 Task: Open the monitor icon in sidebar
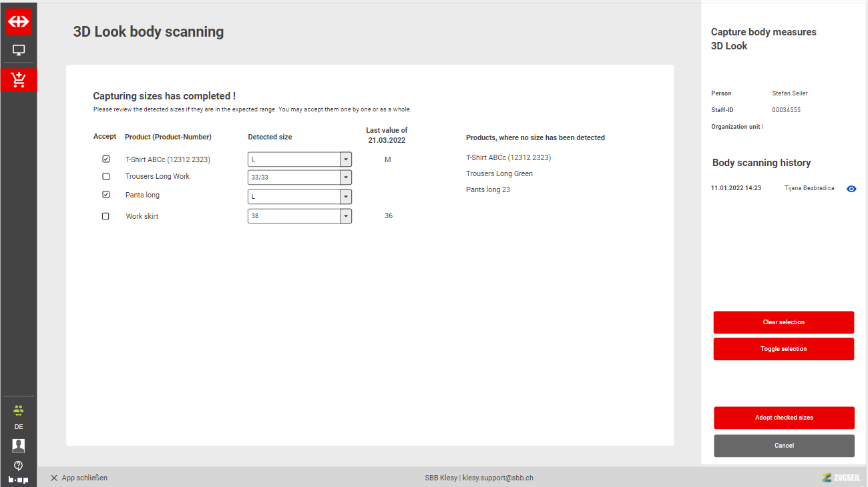tap(19, 50)
